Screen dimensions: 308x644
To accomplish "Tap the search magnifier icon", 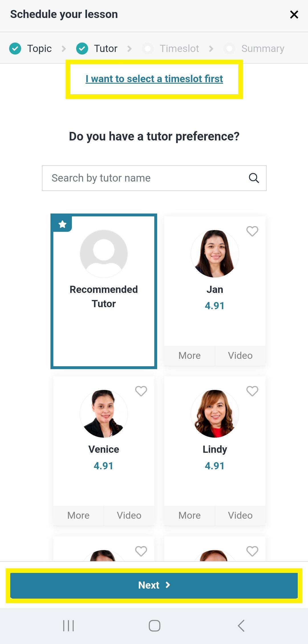I will 254,178.
